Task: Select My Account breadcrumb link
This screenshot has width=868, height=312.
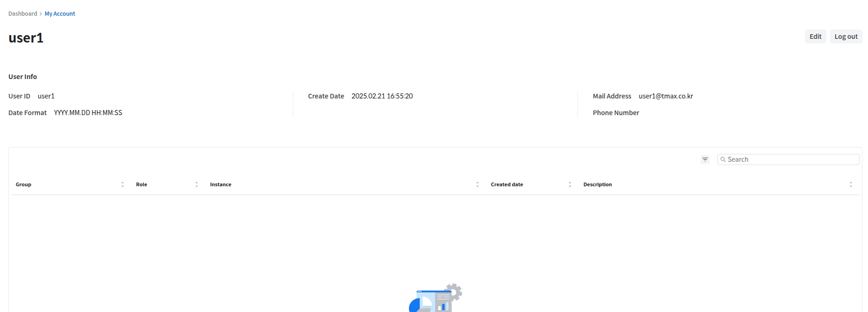Action: 60,14
